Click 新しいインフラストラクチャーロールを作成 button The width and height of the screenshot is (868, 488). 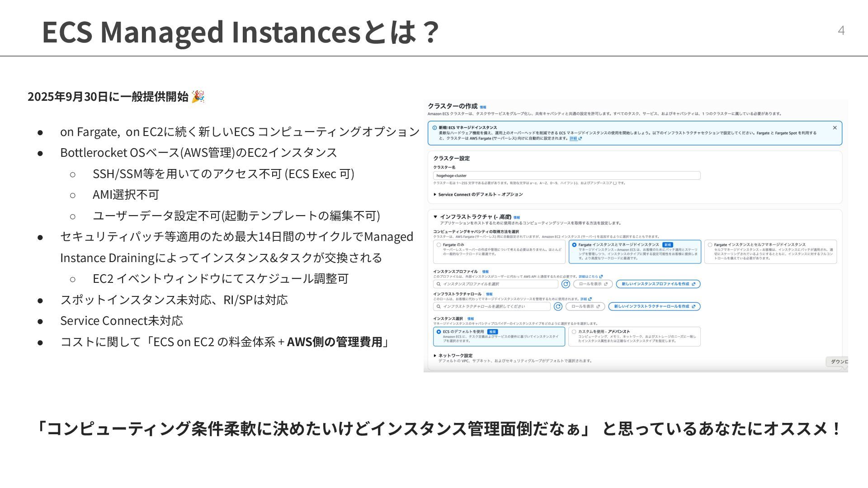[x=654, y=306]
